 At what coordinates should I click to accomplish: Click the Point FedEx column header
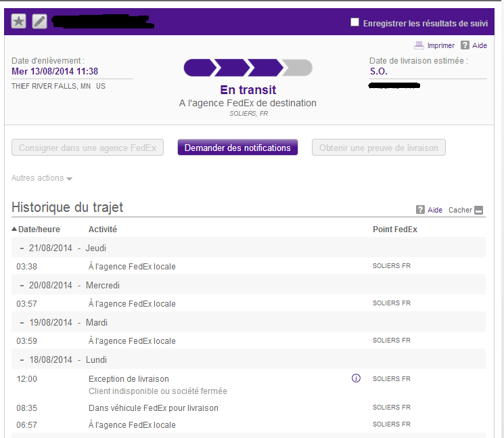coord(394,229)
